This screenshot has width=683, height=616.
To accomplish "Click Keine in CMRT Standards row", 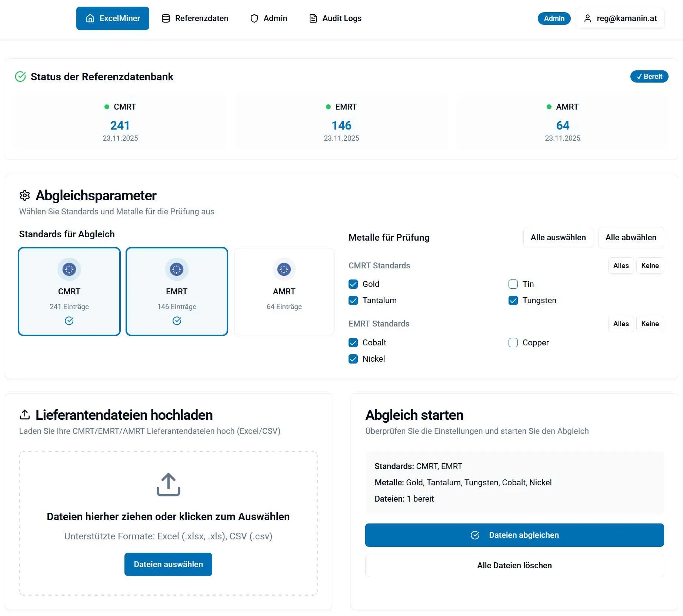I will (x=650, y=265).
